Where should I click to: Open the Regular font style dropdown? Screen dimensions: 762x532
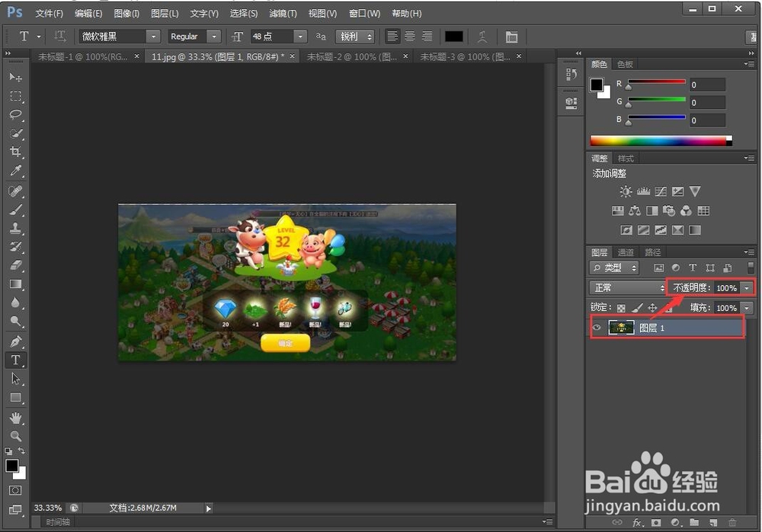click(214, 37)
